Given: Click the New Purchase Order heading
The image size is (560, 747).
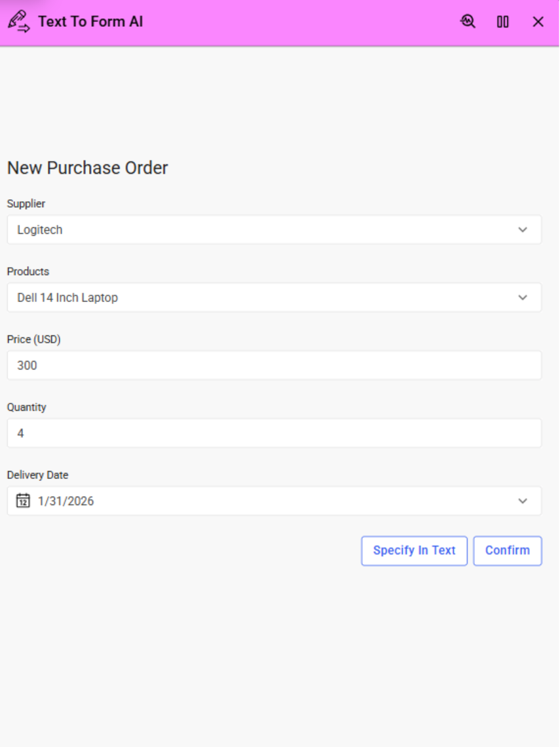Looking at the screenshot, I should pos(88,168).
